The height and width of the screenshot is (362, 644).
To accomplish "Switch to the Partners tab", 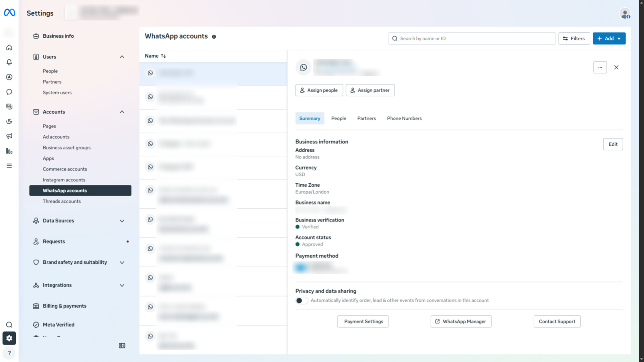I will tap(366, 118).
